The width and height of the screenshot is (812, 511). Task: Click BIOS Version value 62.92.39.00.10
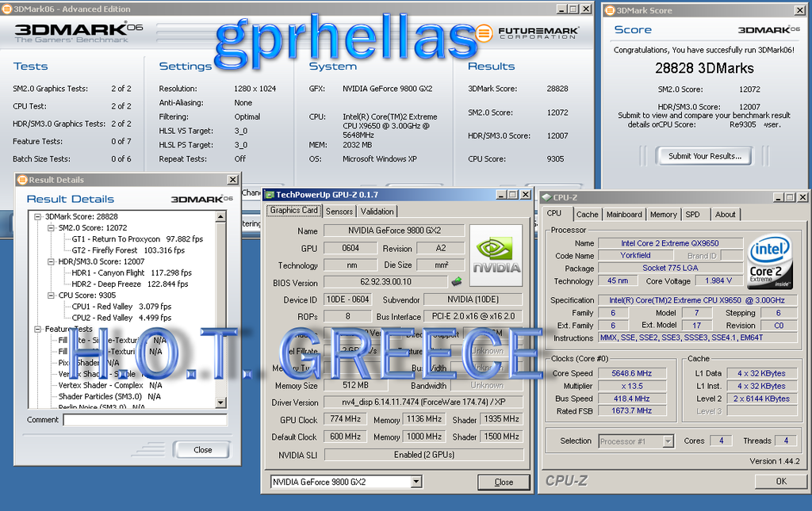coord(385,282)
